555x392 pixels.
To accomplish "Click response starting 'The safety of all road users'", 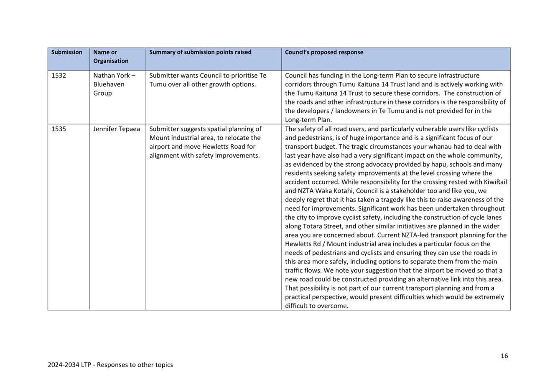I will coord(396,217).
